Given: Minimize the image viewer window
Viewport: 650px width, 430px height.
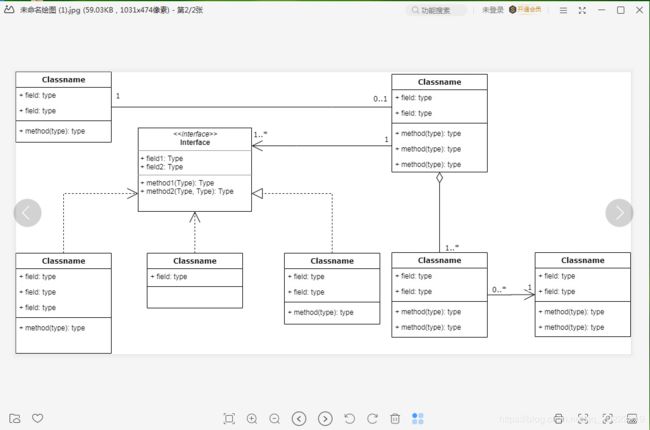Looking at the screenshot, I should [601, 10].
